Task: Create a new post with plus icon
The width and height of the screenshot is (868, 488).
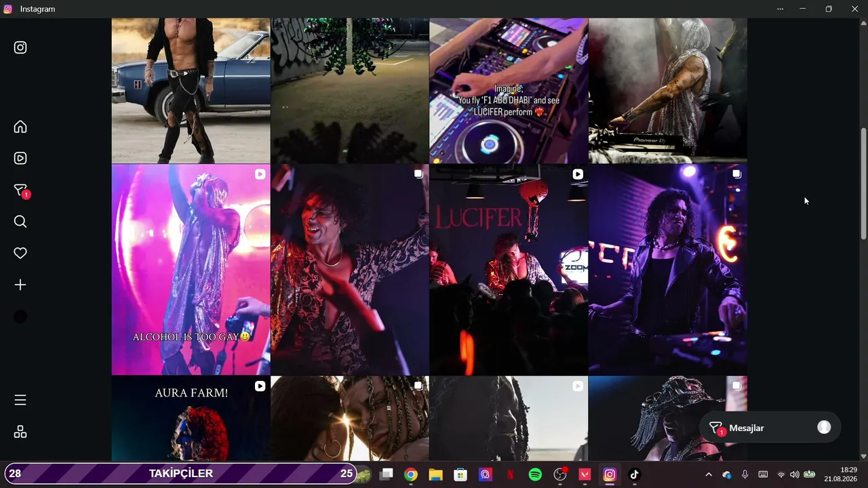Action: point(20,285)
